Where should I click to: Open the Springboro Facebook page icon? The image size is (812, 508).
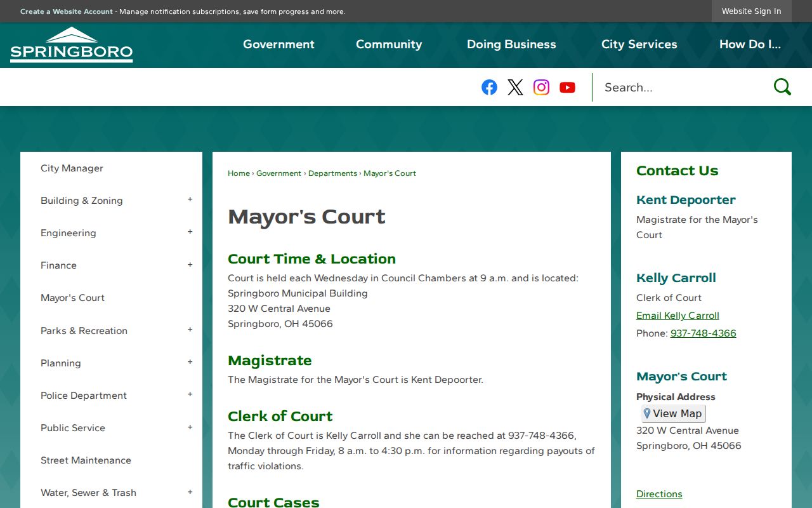[489, 87]
